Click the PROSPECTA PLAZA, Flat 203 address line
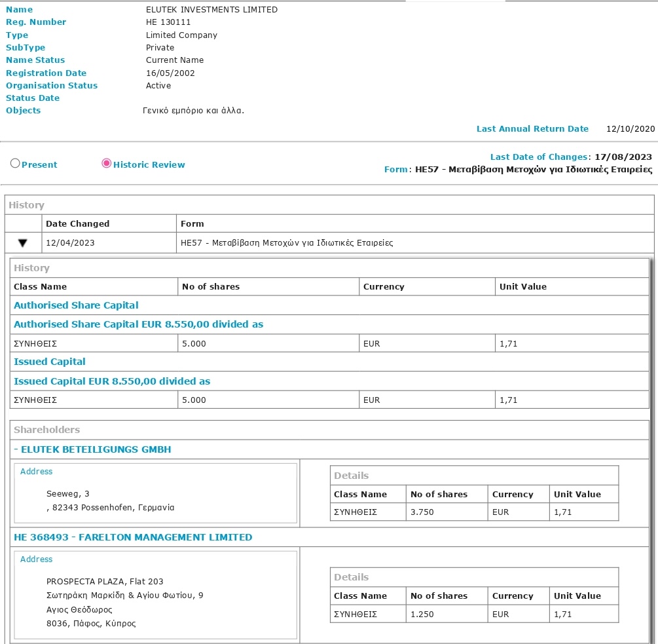Image resolution: width=658 pixels, height=644 pixels. (105, 582)
